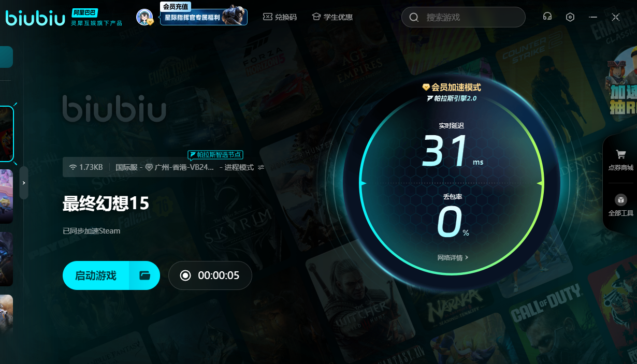This screenshot has width=637, height=364.
Task: Open the 学生优惠 student discount item
Action: point(332,17)
